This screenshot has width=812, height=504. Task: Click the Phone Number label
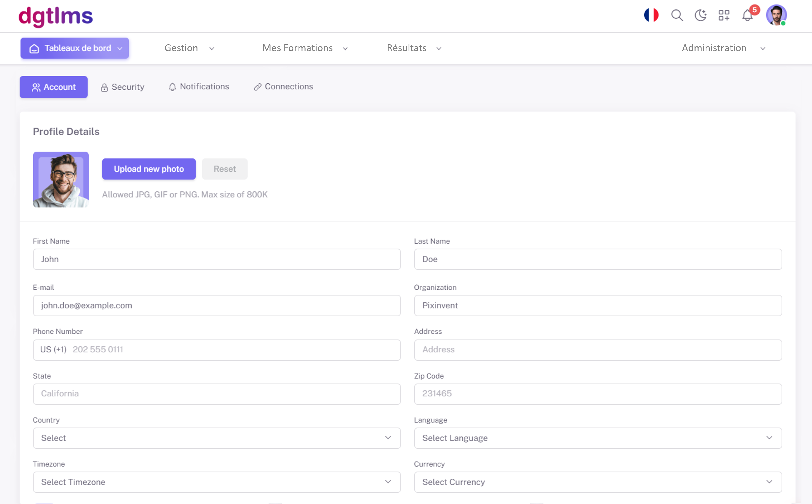(x=58, y=332)
